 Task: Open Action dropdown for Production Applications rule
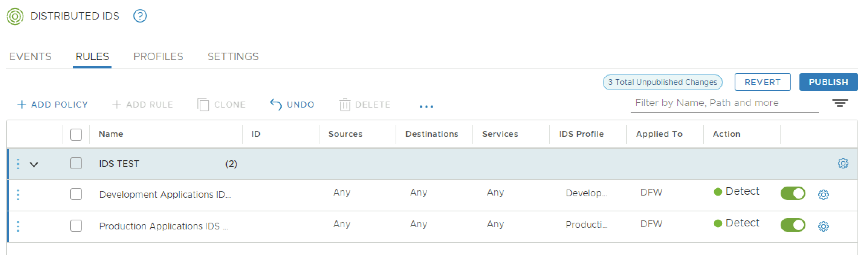737,223
